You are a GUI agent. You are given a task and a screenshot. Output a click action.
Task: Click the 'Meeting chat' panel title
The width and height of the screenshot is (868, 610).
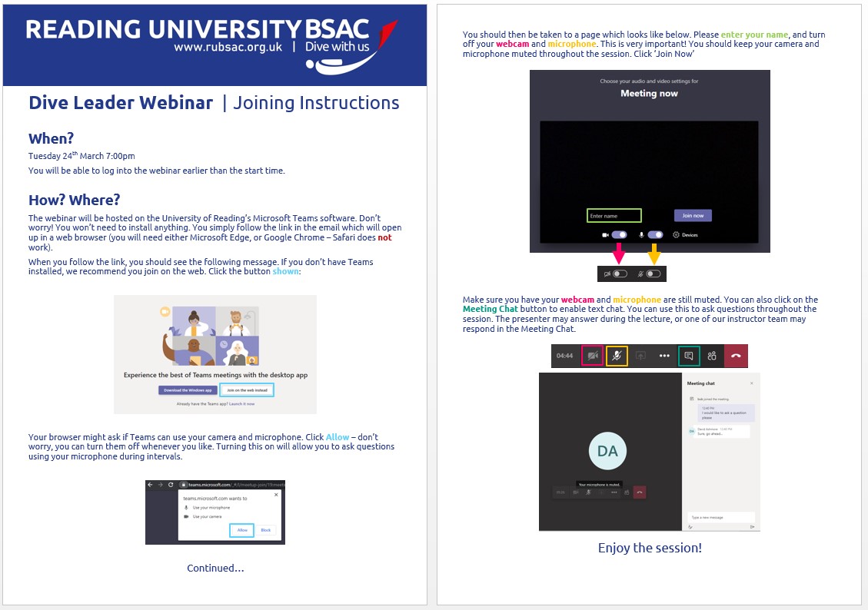(701, 383)
